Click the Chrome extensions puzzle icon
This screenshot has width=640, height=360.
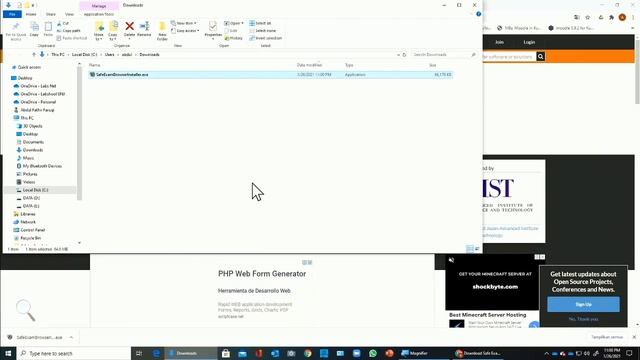pyautogui.click(x=611, y=17)
